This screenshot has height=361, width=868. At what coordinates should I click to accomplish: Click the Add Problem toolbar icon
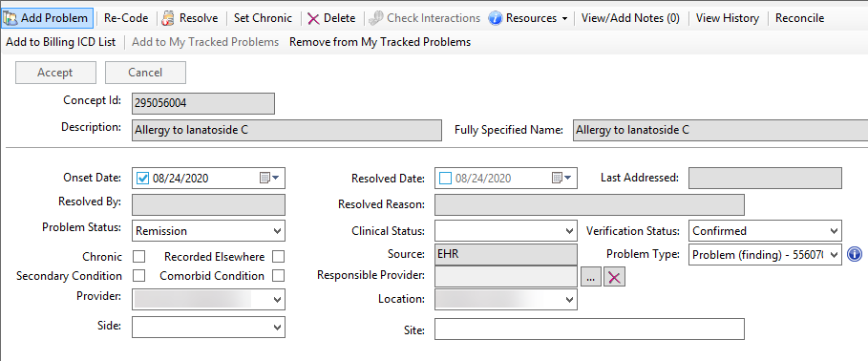tap(11, 18)
